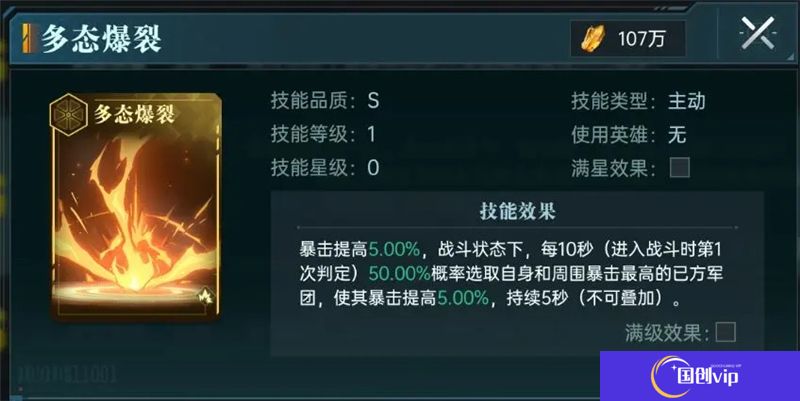The height and width of the screenshot is (401, 800).
Task: Click the 多态爆裂 title on the skill card
Action: (x=134, y=114)
